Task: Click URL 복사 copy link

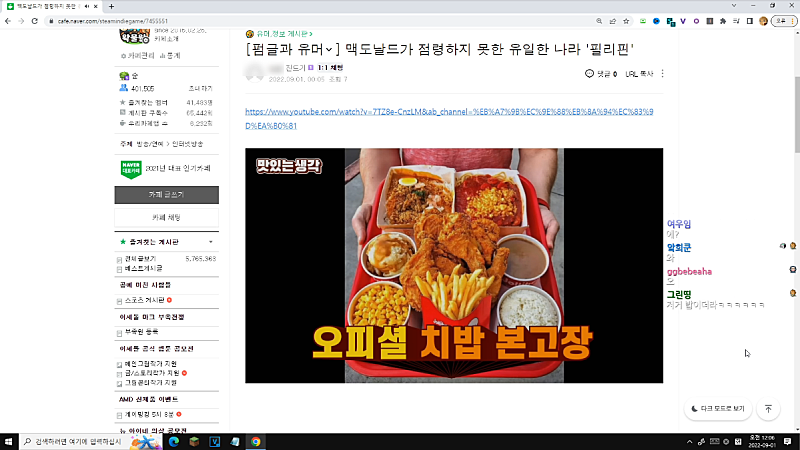Action: (x=639, y=73)
